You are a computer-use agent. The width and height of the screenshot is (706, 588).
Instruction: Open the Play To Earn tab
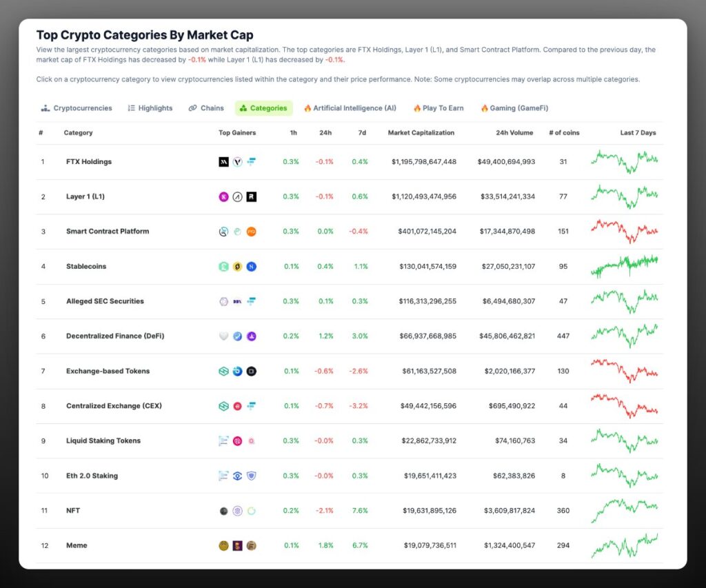(438, 108)
